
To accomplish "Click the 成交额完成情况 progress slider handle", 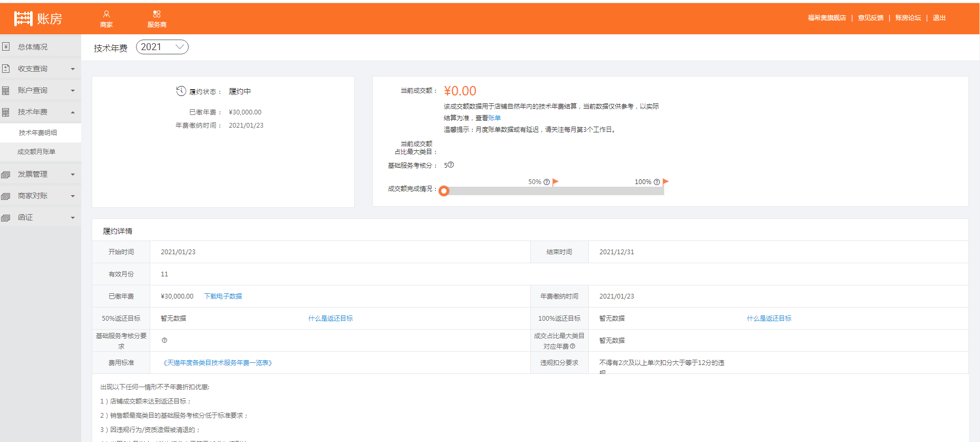I will pos(444,191).
